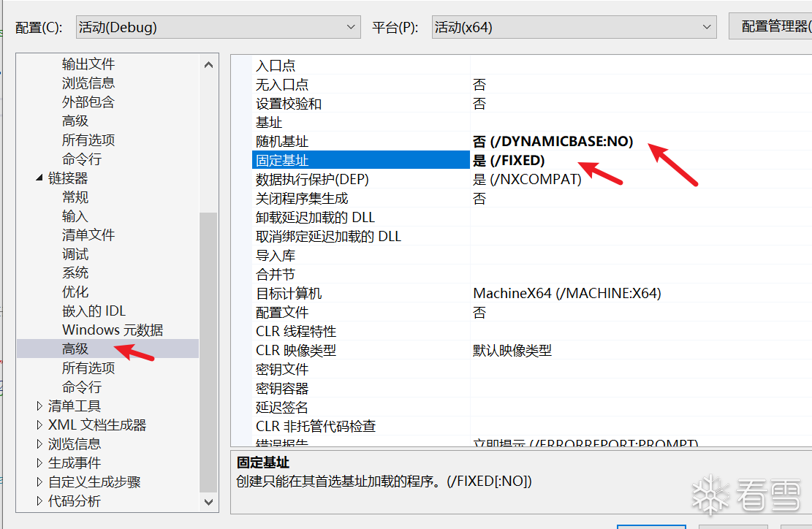
Task: Select the 调试 linker page
Action: point(75,254)
